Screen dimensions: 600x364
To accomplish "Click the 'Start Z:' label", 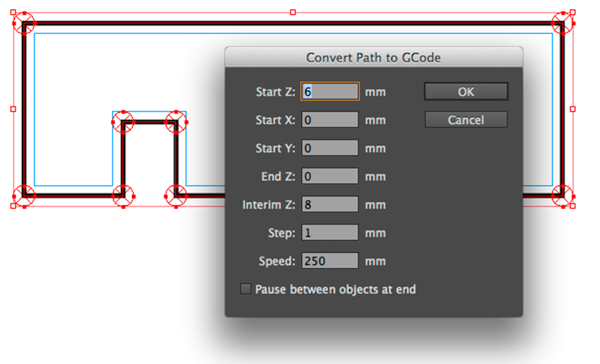I will click(276, 92).
